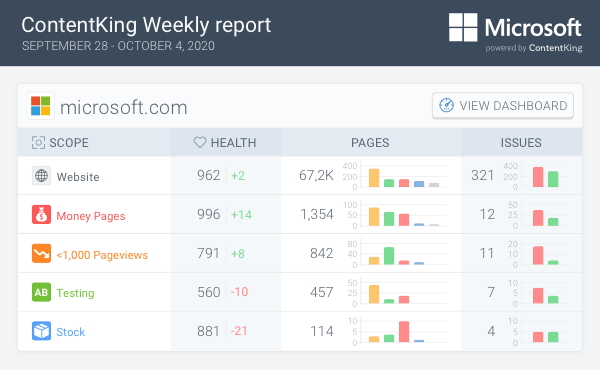This screenshot has width=600, height=370.
Task: Click the Money Pages count 1,354
Action: (x=317, y=214)
